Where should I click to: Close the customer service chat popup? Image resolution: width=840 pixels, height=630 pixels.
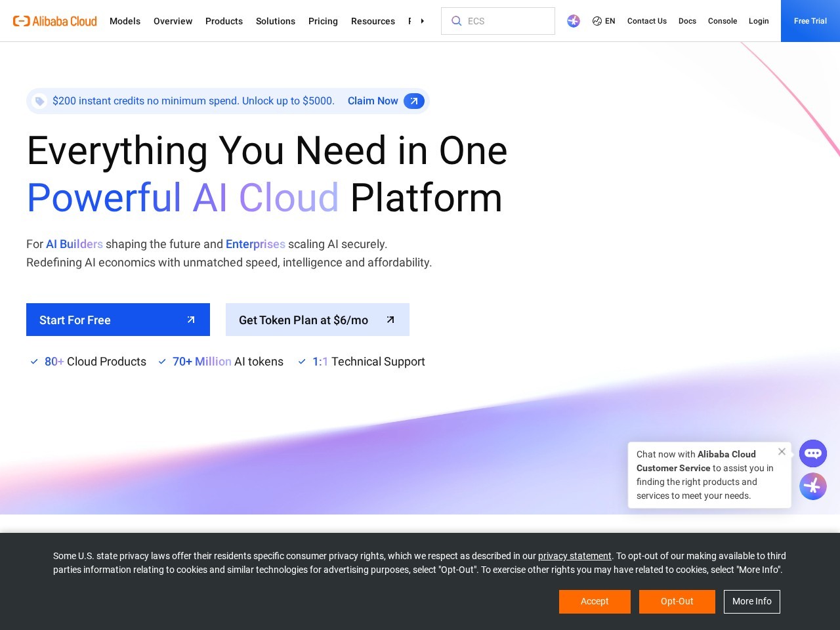[x=782, y=451]
